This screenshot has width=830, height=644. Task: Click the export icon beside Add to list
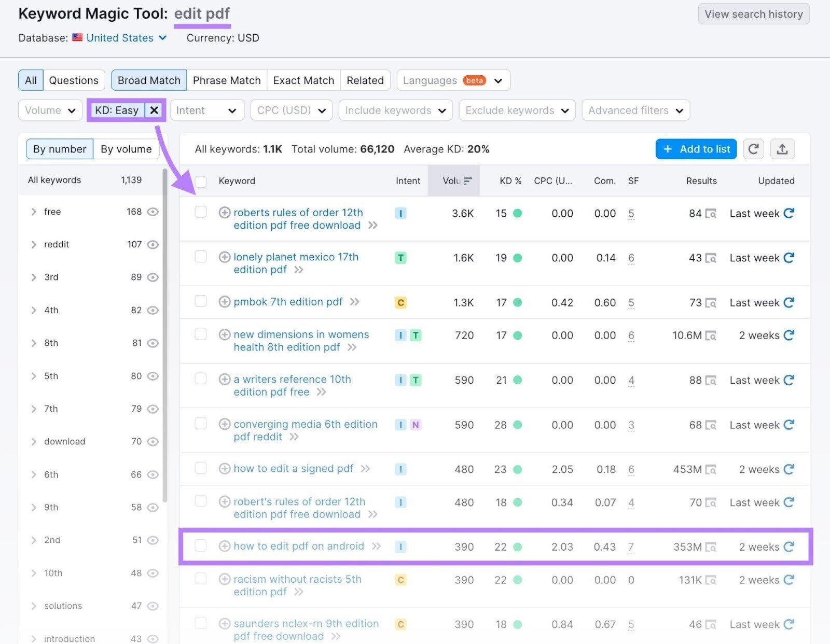tap(783, 149)
